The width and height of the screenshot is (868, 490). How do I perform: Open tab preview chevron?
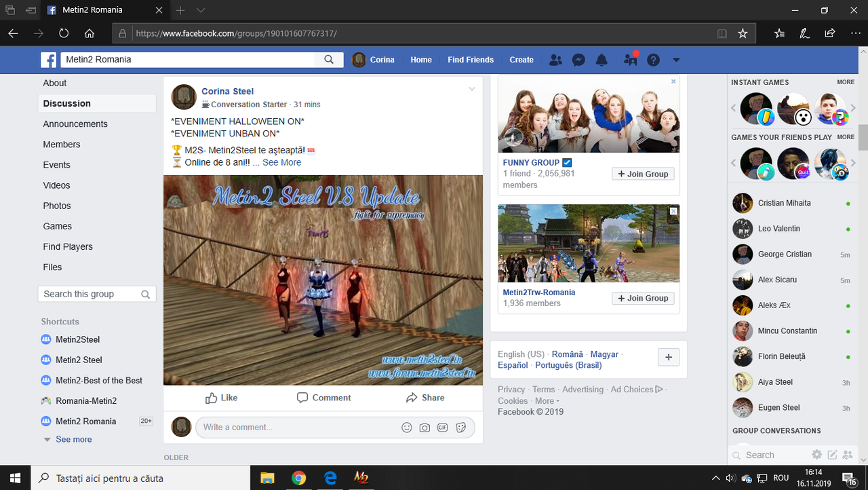[x=201, y=10]
